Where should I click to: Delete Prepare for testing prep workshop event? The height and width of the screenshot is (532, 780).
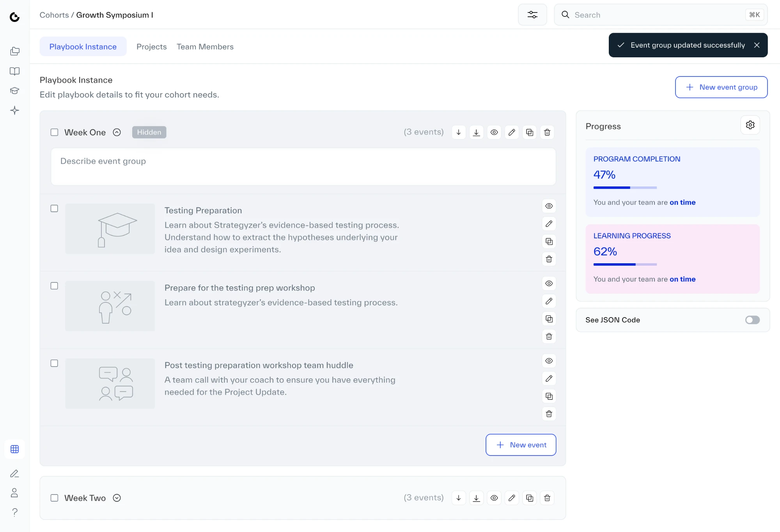point(549,337)
